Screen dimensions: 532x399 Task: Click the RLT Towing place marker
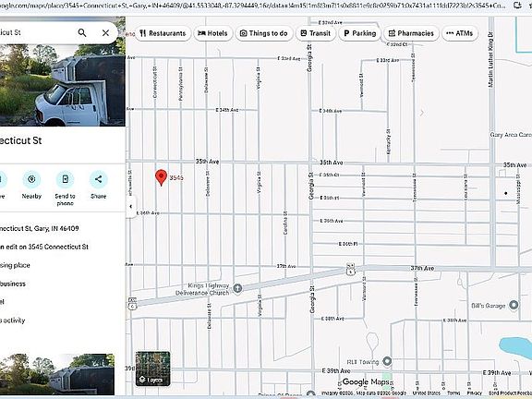(x=387, y=361)
